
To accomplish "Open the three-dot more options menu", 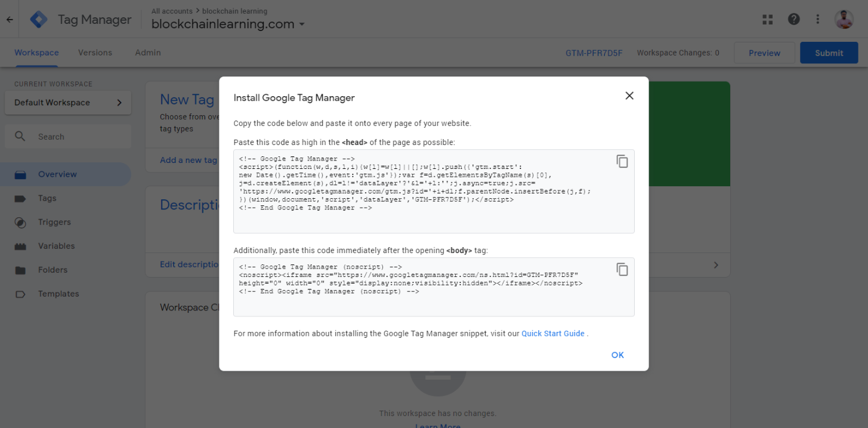I will pyautogui.click(x=818, y=19).
